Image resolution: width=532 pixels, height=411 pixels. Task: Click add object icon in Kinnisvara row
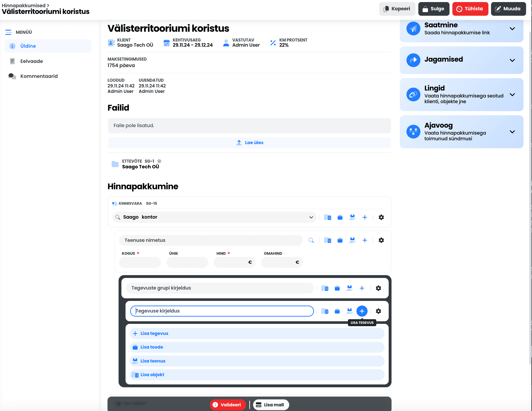click(328, 217)
